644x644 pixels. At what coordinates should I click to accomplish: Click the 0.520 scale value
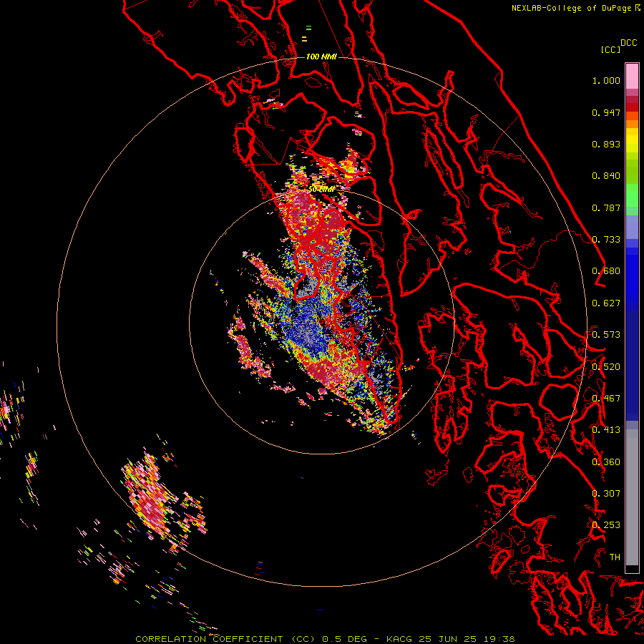[x=606, y=367]
